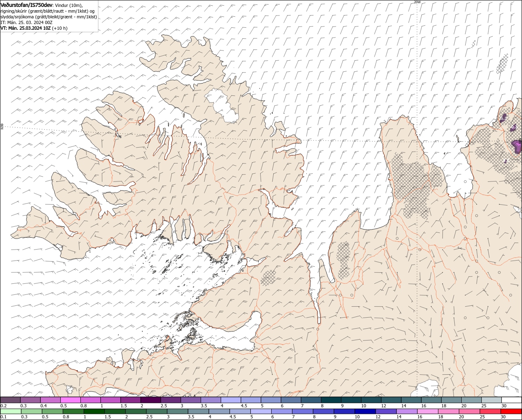Image resolution: width=522 pixels, height=420 pixels.
Task: Click the 'rigning/skúrir' description line
Action: point(48,11)
